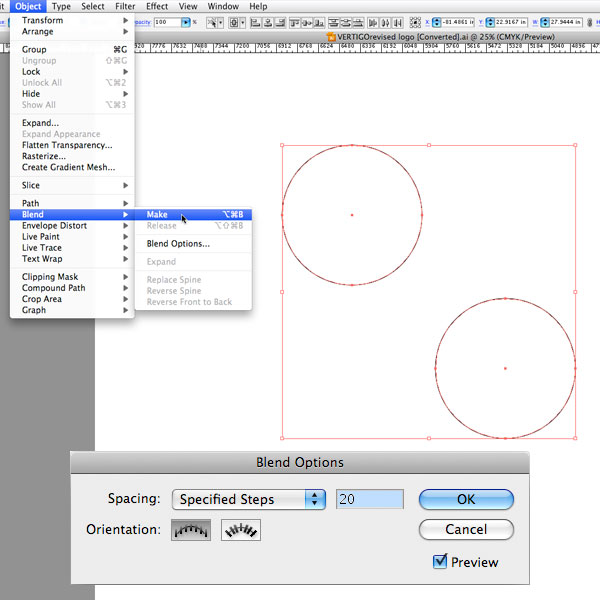Screen dimensions: 600x600
Task: Click the Y position stepper arrows
Action: [490, 23]
